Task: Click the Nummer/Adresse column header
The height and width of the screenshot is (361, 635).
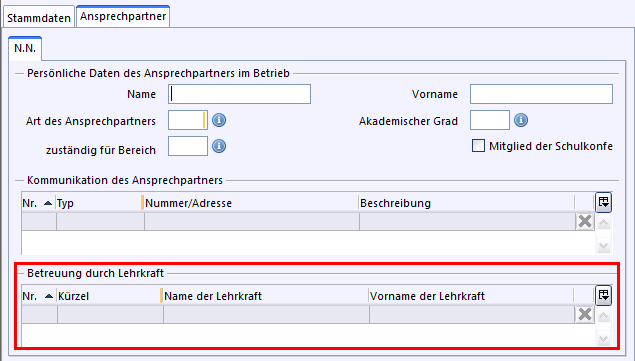Action: click(x=251, y=203)
